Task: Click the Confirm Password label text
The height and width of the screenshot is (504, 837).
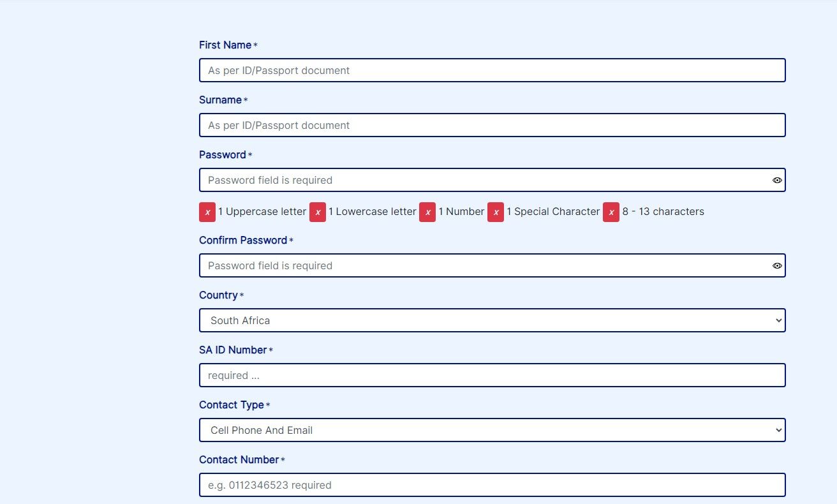Action: (243, 241)
